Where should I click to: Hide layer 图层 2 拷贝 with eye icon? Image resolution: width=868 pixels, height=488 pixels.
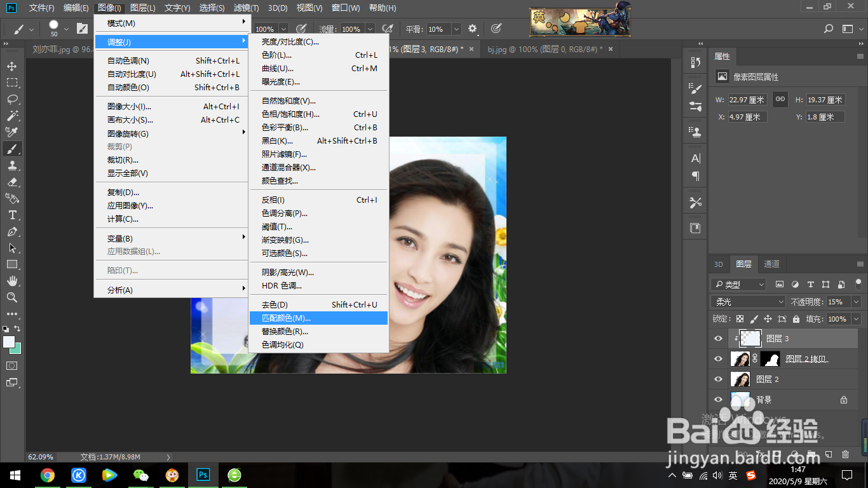coord(718,359)
